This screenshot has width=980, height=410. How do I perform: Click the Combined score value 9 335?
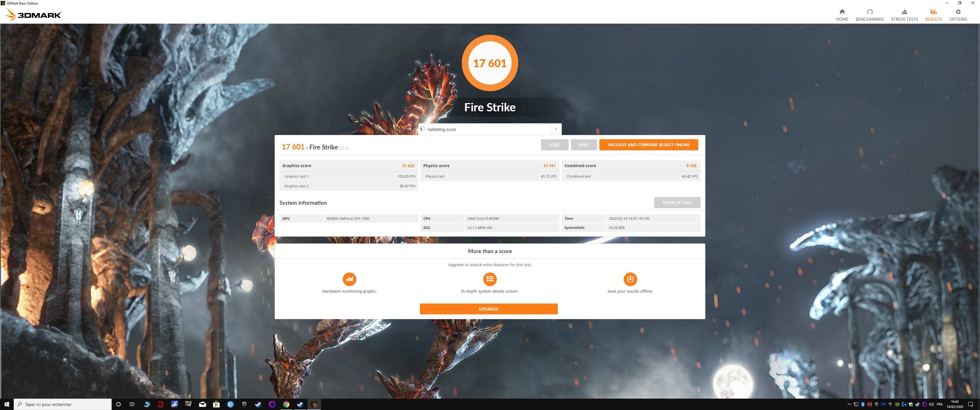[691, 166]
